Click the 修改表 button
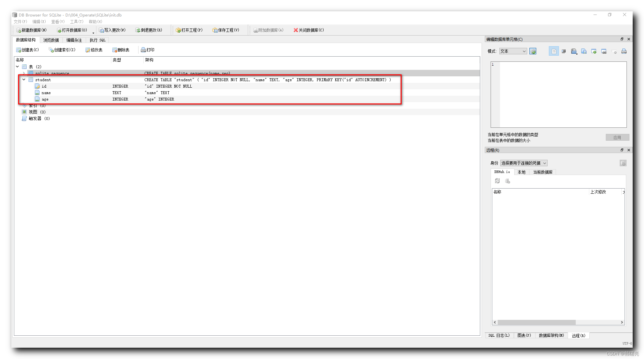The image size is (644, 359). (94, 50)
